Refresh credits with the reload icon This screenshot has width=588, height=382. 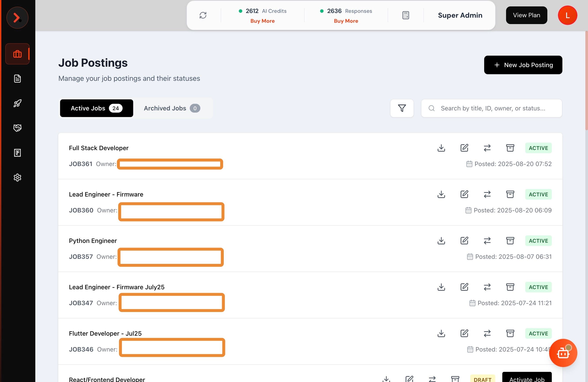click(203, 15)
